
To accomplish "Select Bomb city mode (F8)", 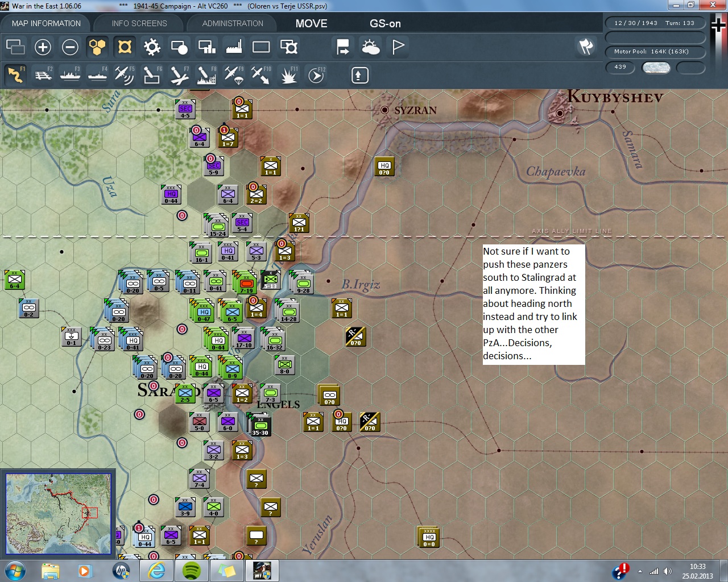I will coord(206,75).
